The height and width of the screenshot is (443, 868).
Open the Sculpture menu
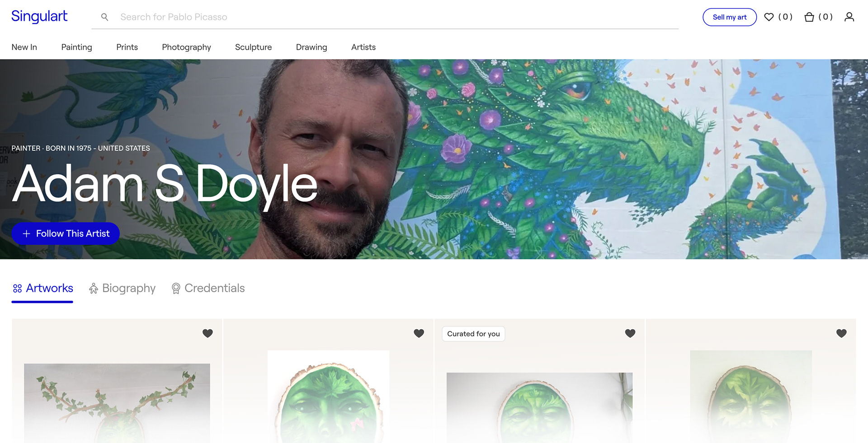coord(253,47)
